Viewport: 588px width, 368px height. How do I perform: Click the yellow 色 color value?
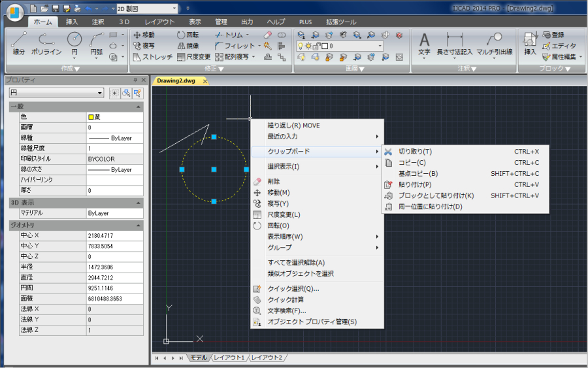pos(115,117)
